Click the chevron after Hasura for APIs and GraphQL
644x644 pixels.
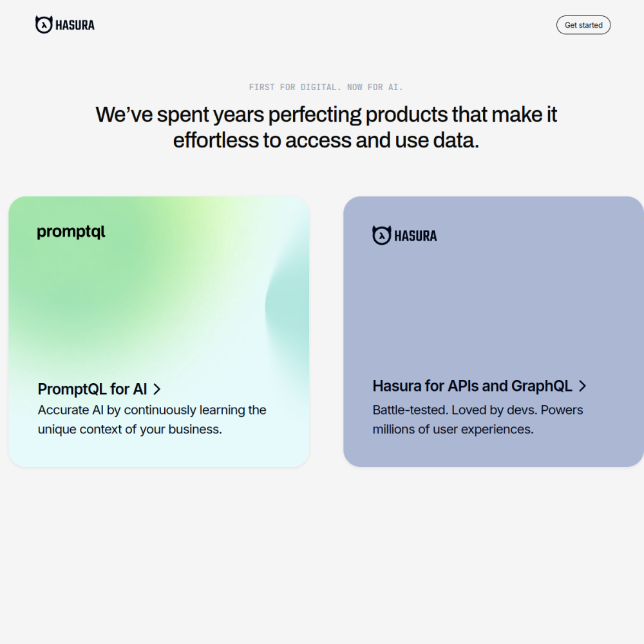[582, 386]
